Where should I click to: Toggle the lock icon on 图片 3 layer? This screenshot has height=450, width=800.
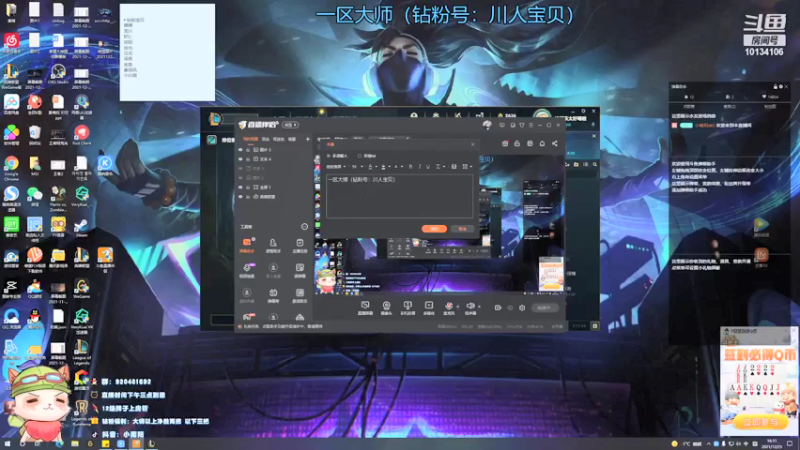click(248, 150)
